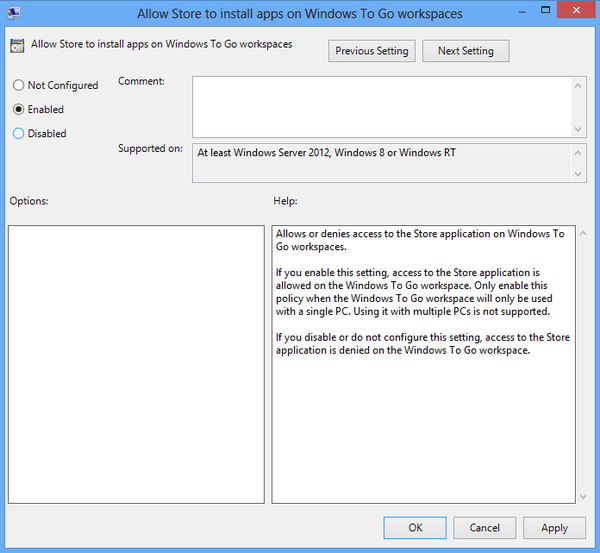600x553 pixels.
Task: Click inside the Comment text box
Action: click(382, 107)
